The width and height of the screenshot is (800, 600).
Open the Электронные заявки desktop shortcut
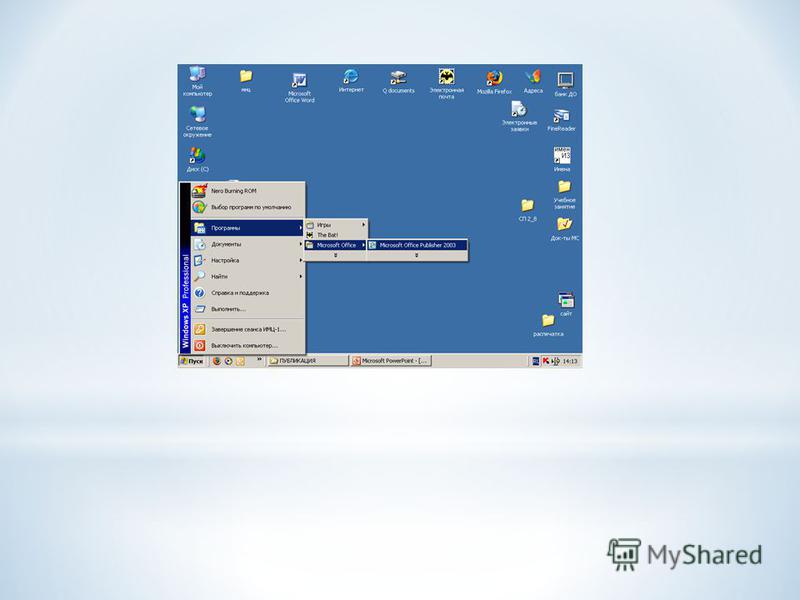pos(519,116)
